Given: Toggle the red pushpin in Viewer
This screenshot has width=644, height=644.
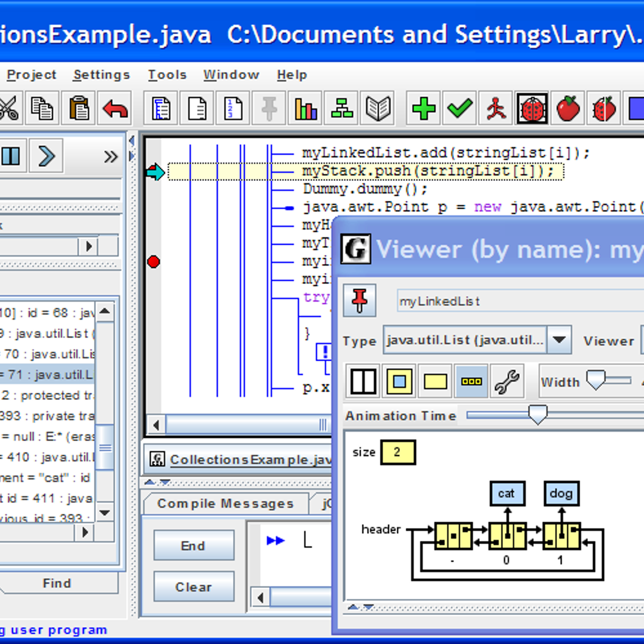Looking at the screenshot, I should [x=360, y=300].
